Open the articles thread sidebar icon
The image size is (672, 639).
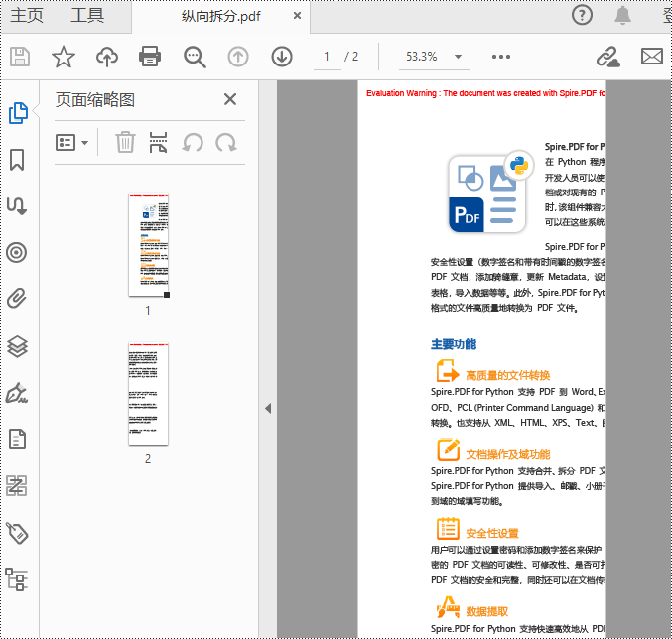pos(17,206)
